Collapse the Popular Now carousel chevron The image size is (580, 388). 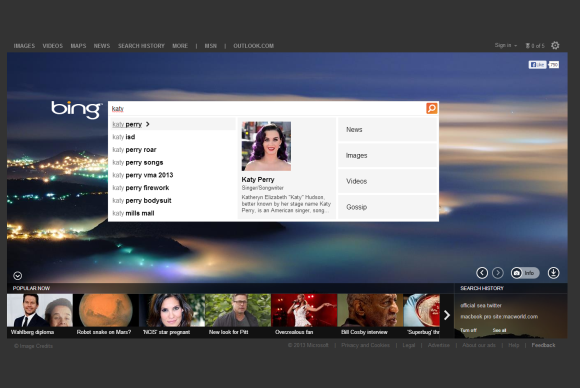coord(17,276)
